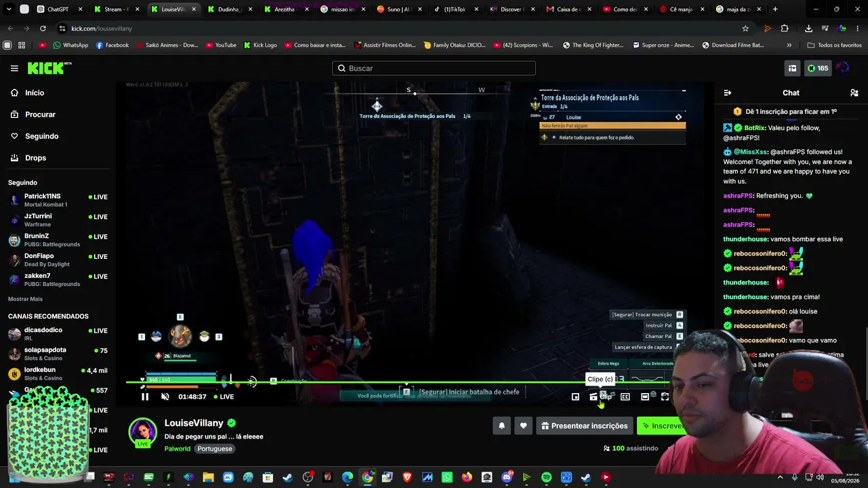Switch to theater mode
The image size is (868, 488).
[645, 396]
